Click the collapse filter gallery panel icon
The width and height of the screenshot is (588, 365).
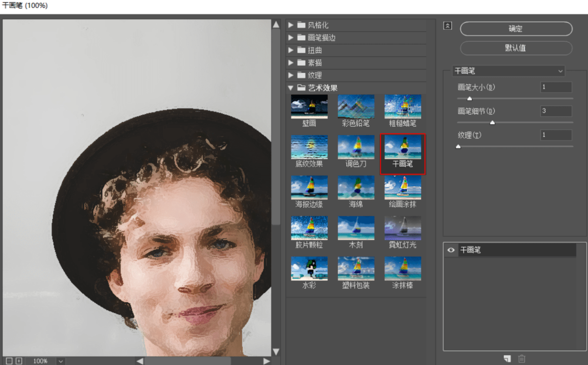pos(447,26)
